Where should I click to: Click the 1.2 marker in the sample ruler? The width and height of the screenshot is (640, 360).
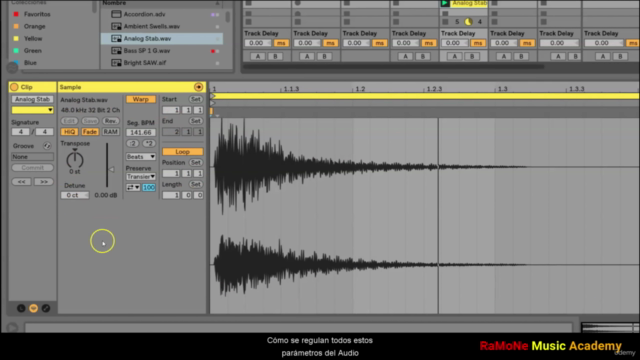coord(360,89)
